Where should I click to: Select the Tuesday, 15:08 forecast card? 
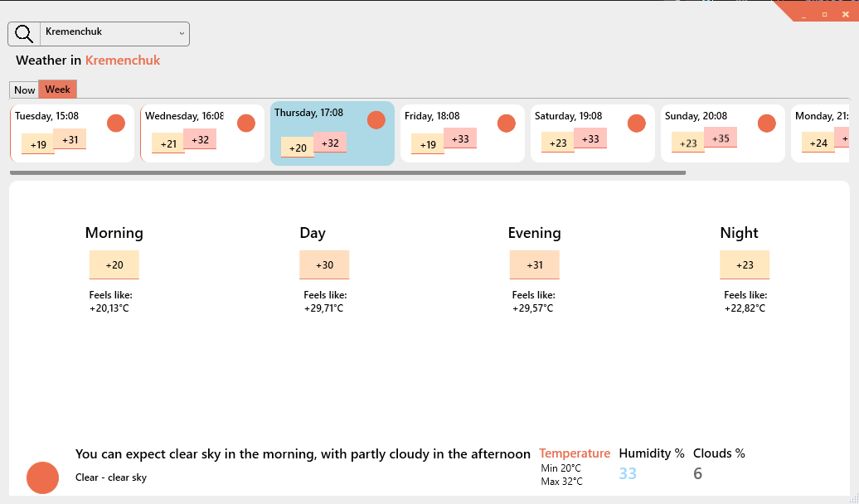coord(72,133)
